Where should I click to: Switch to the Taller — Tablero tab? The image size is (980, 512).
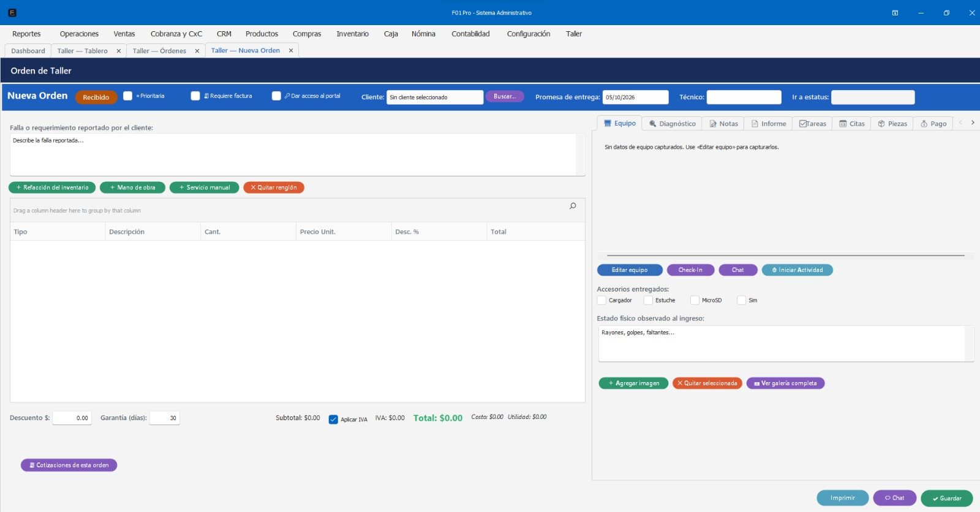click(82, 51)
